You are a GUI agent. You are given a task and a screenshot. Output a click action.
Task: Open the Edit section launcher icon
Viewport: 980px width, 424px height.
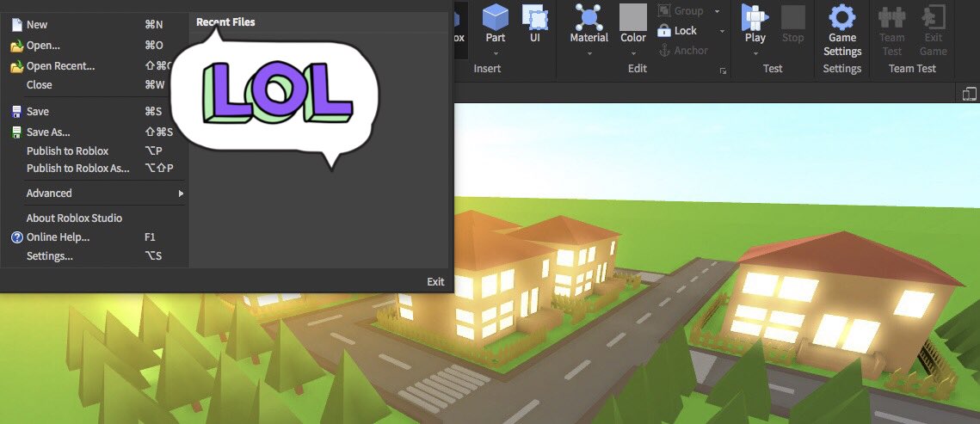[723, 71]
